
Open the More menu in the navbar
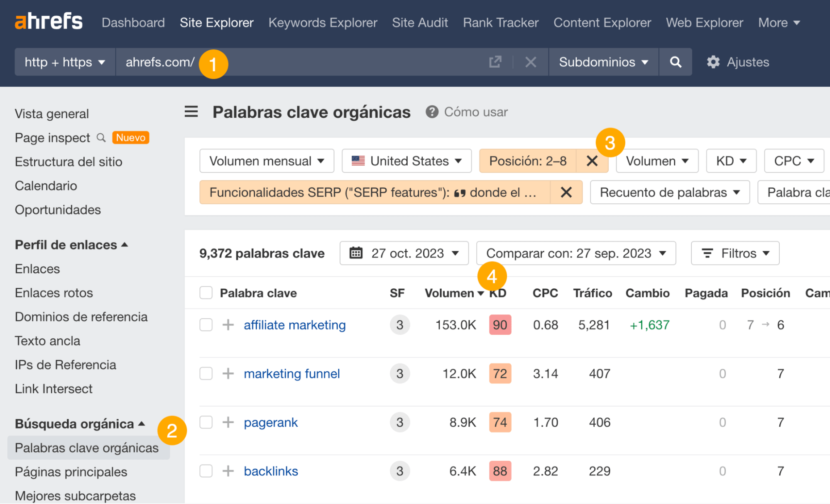[779, 22]
